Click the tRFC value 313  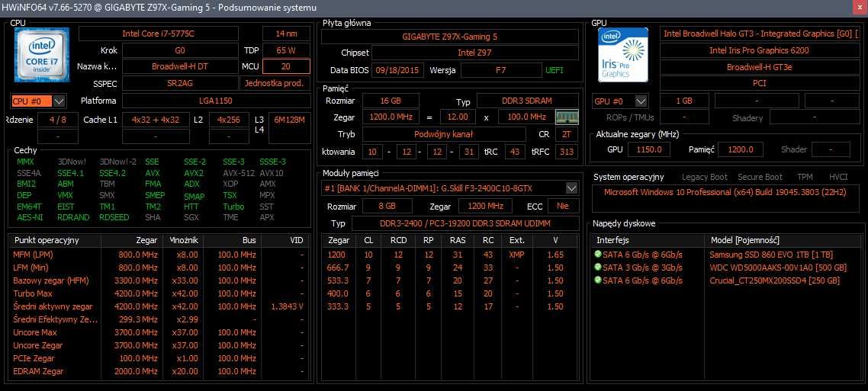pyautogui.click(x=566, y=152)
